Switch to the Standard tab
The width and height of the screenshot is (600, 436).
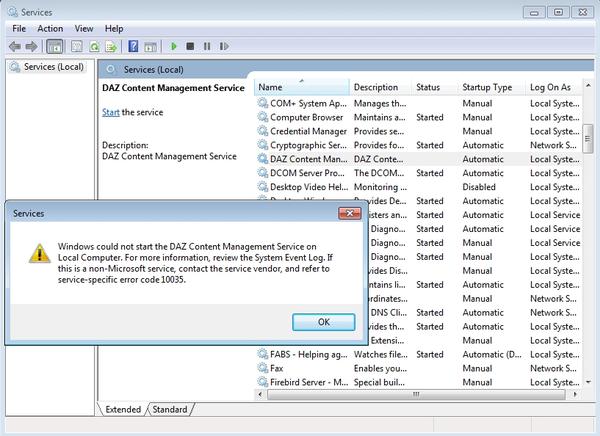coord(170,409)
